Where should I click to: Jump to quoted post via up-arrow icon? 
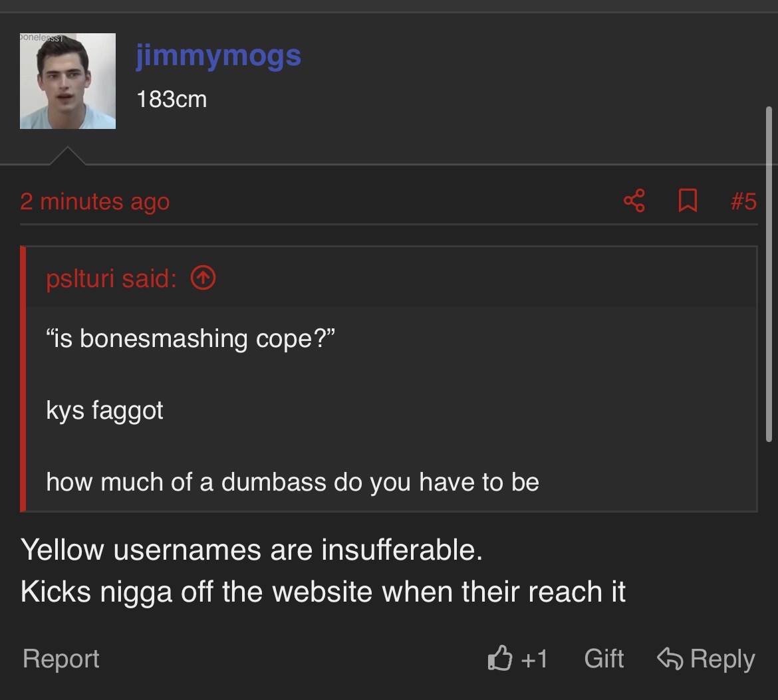tap(203, 279)
